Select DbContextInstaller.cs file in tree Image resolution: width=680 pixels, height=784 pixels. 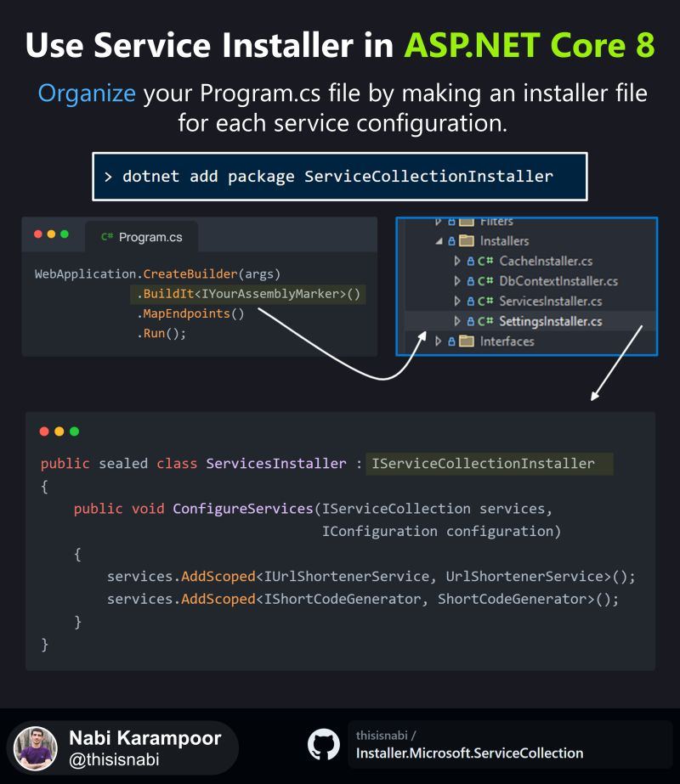pos(558,281)
